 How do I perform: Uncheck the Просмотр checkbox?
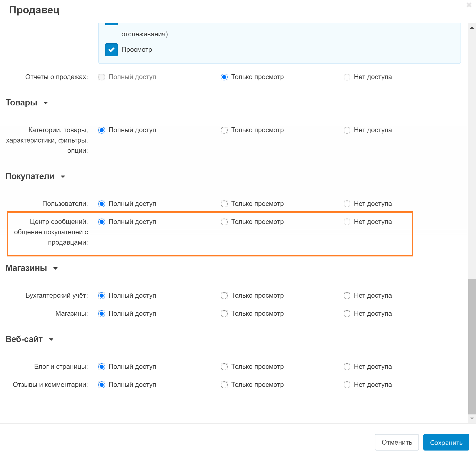pos(111,50)
